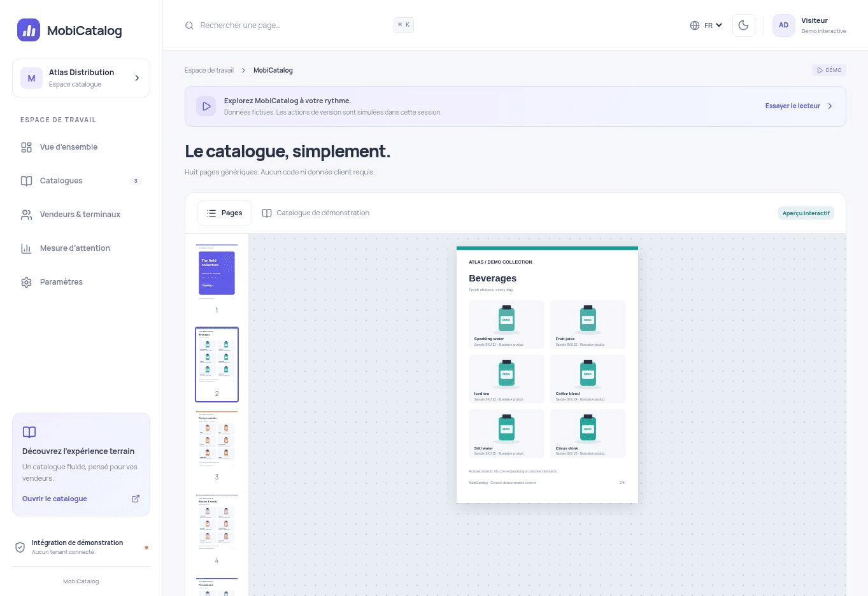Click the Aperçu interactif badge

806,213
